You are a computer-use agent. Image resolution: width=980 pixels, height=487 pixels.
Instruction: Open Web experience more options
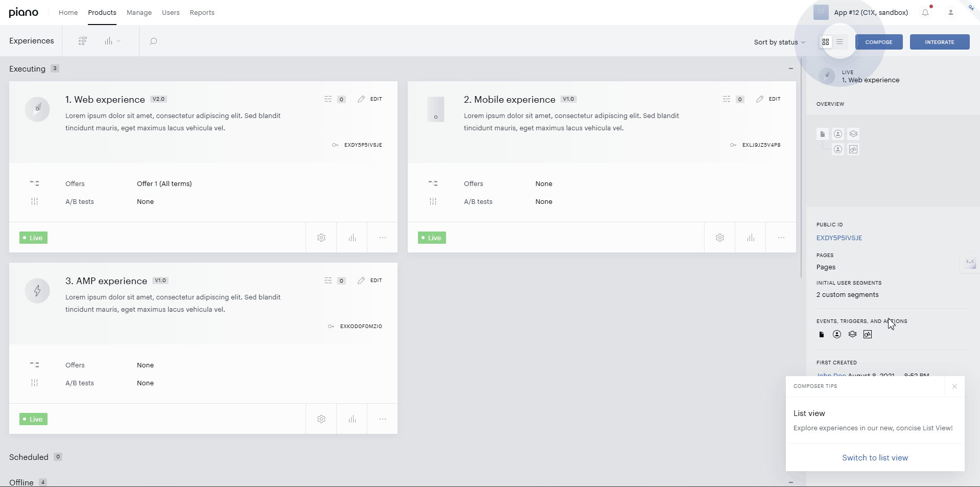coord(383,238)
